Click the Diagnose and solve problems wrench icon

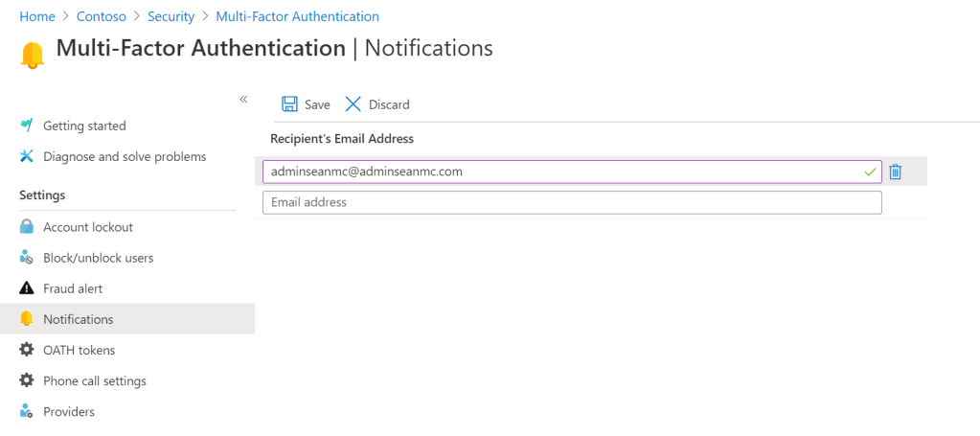tap(27, 156)
